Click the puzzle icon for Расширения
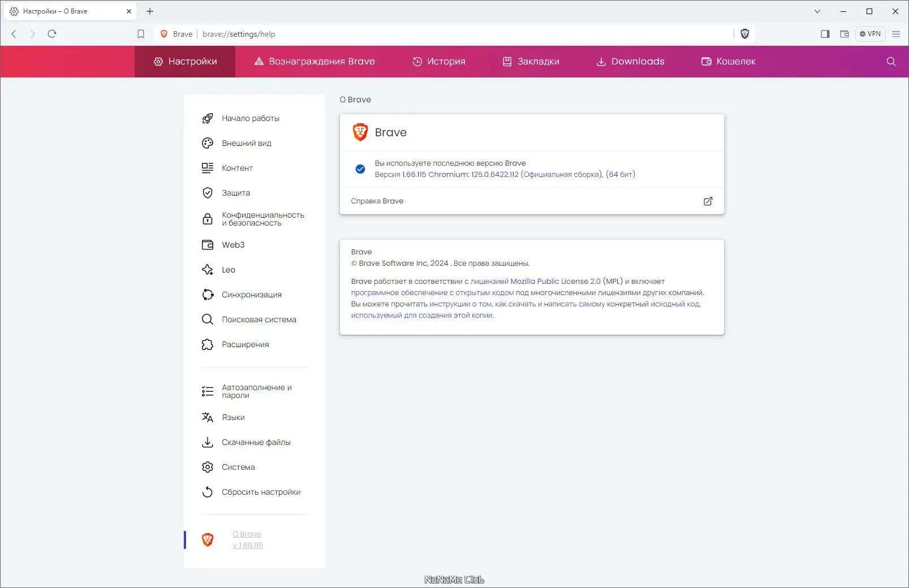This screenshot has height=588, width=909. [x=208, y=344]
